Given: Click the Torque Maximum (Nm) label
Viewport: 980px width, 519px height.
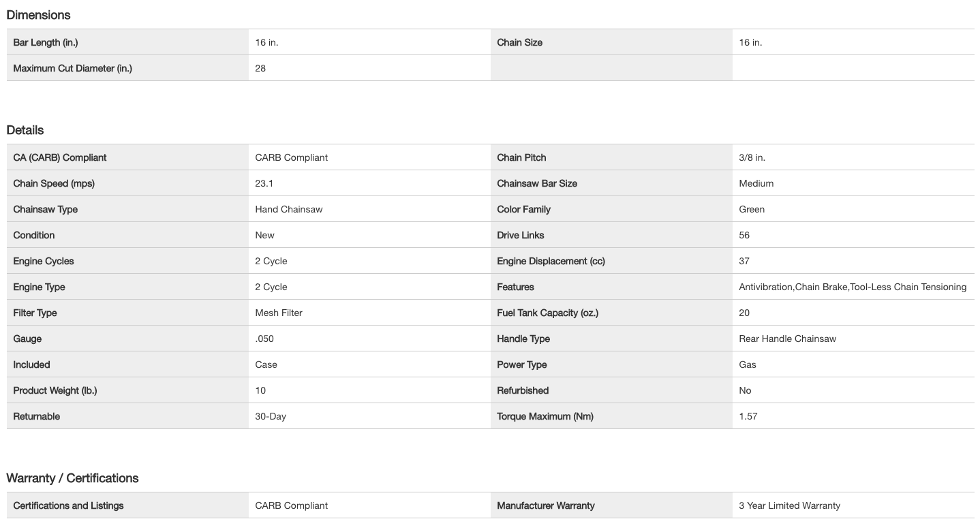Looking at the screenshot, I should [x=545, y=416].
